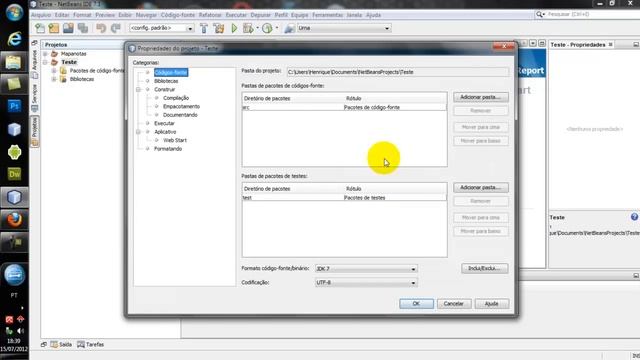Click Adicionar pasta for source packages

(x=481, y=97)
